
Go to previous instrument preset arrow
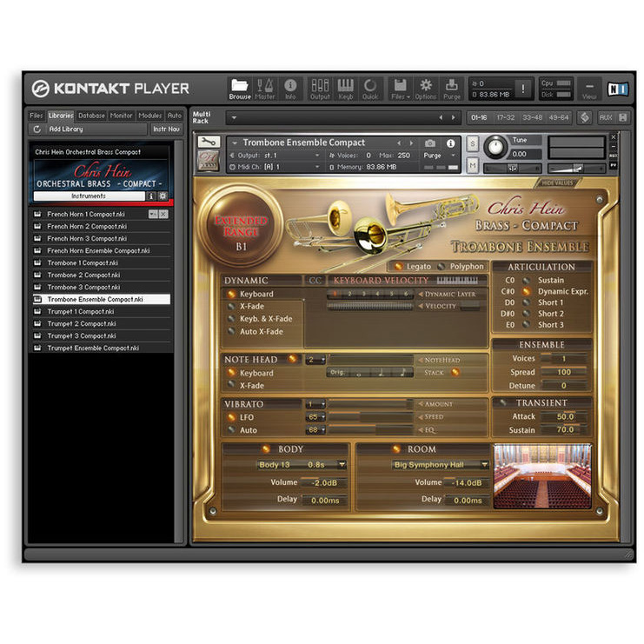coord(399,143)
